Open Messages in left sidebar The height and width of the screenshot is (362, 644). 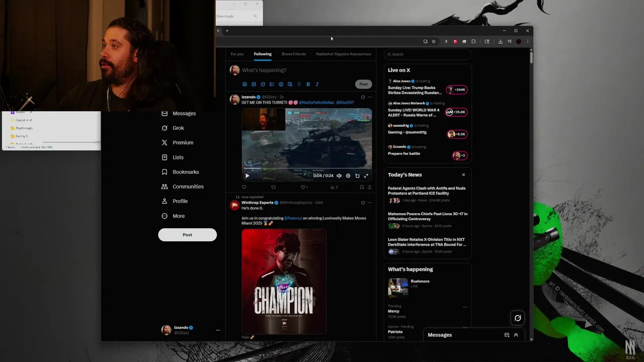pos(178,114)
